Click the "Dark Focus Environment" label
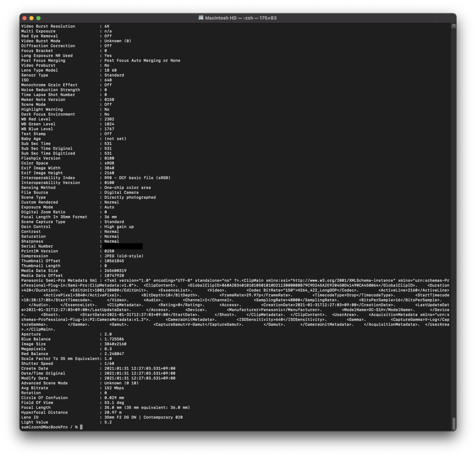The image size is (476, 457). click(x=48, y=115)
